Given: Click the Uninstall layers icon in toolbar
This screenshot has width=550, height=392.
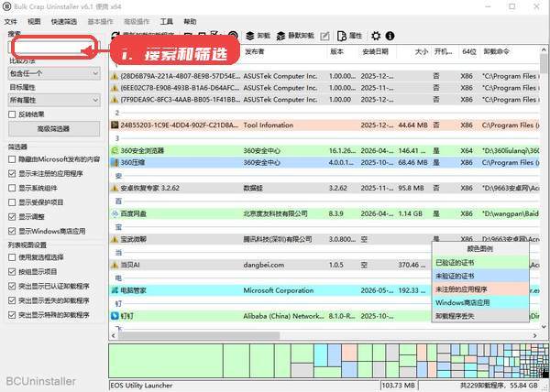Looking at the screenshot, I should click(249, 36).
